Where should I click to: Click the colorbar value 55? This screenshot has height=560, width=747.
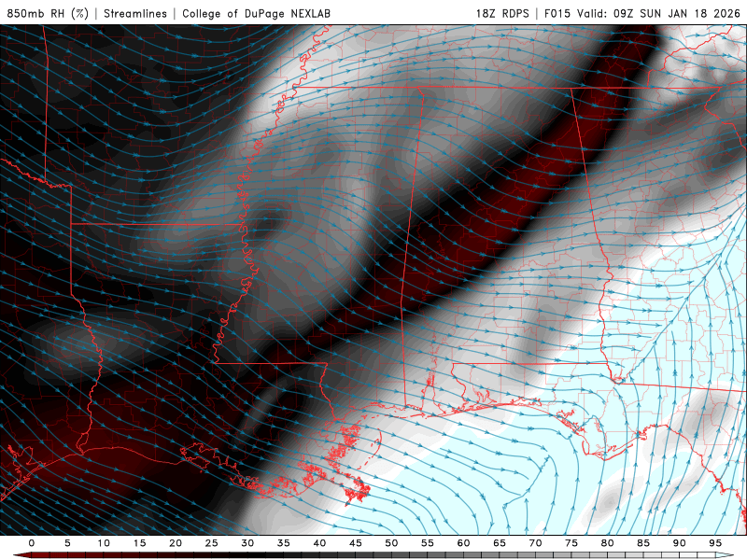tap(428, 543)
